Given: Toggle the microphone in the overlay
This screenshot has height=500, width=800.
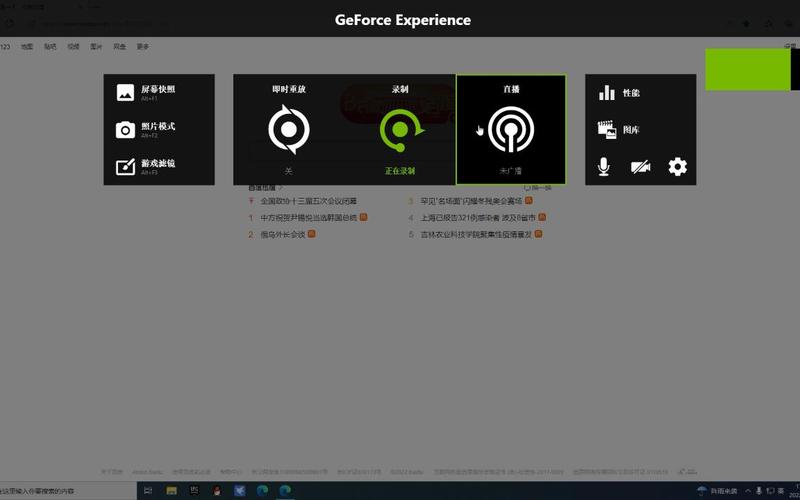Looking at the screenshot, I should tap(604, 167).
